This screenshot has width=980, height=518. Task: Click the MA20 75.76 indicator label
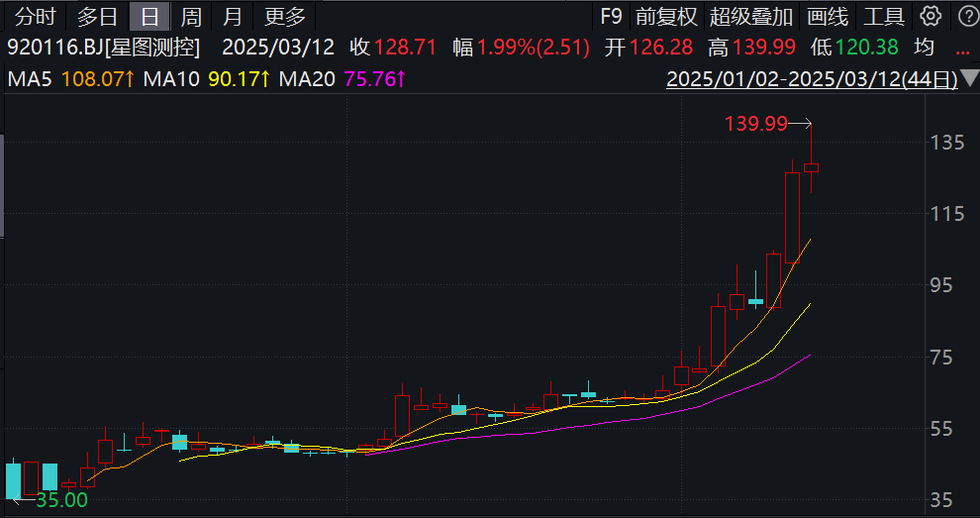(x=343, y=79)
